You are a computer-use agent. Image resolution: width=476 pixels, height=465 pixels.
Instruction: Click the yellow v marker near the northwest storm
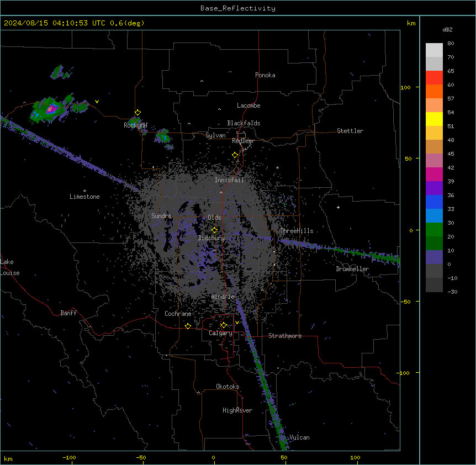coord(97,102)
